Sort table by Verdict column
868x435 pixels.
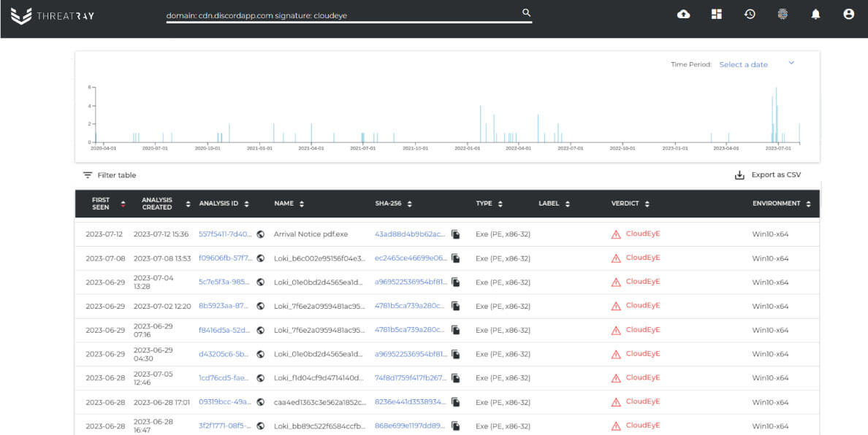pyautogui.click(x=647, y=204)
